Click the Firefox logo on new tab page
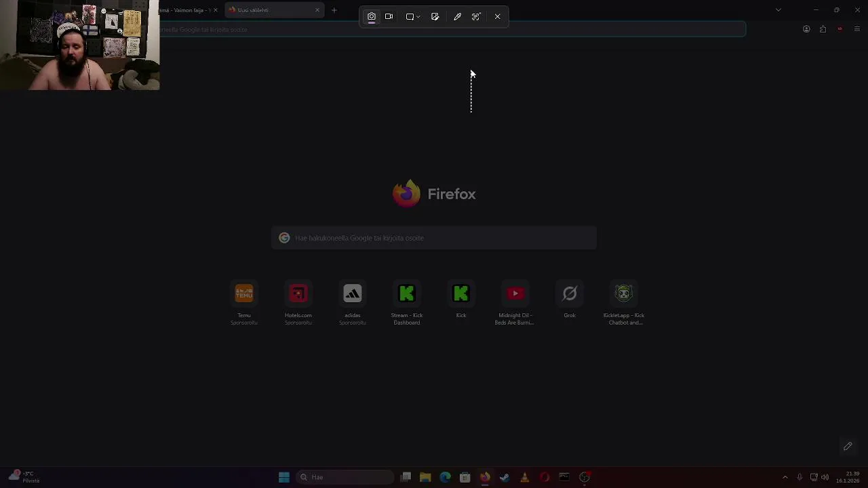 pyautogui.click(x=406, y=194)
